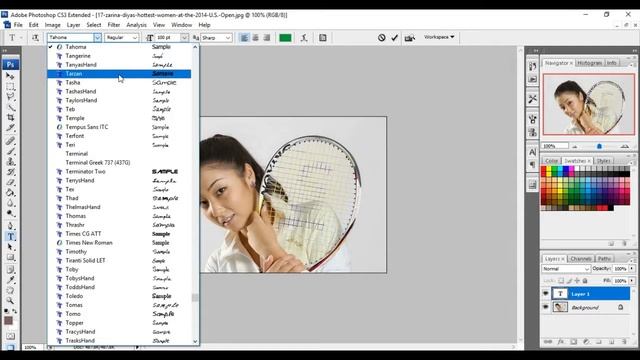Select the Eyedropper tool

tap(10, 280)
